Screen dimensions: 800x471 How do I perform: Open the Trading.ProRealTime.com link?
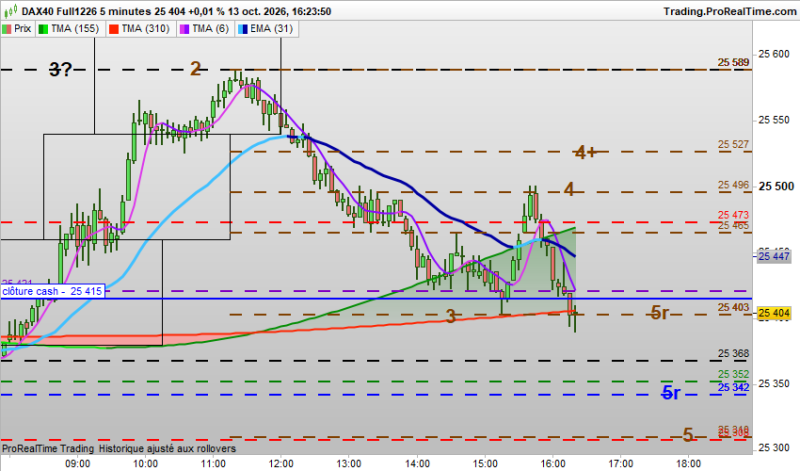730,11
